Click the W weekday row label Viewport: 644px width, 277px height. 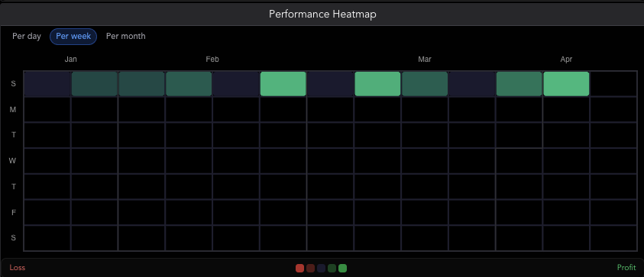[x=13, y=161]
